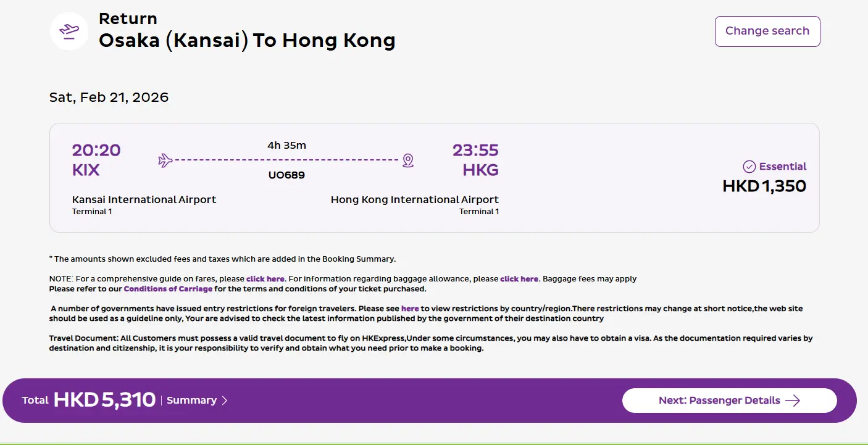
Task: Open the Conditions of Carriage link
Action: click(168, 289)
